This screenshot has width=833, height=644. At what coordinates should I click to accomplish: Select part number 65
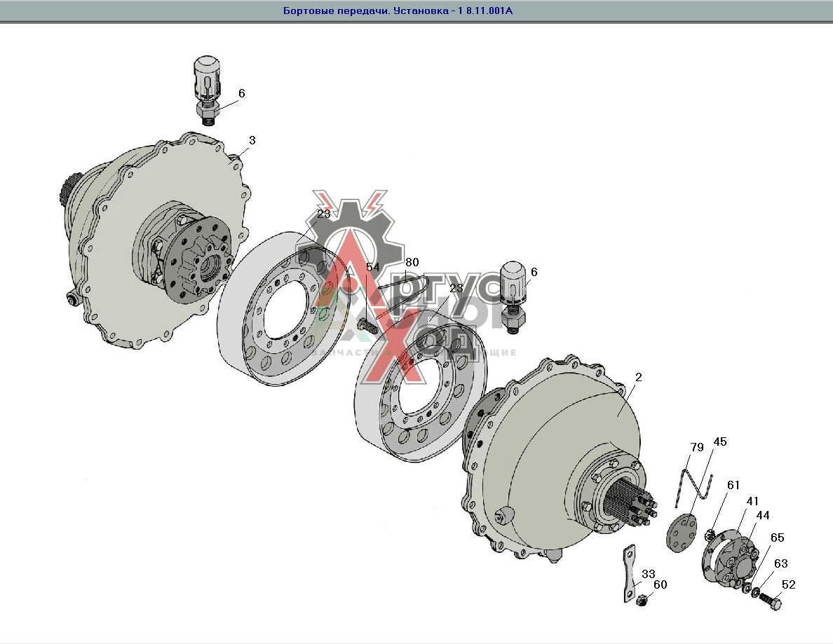point(778,537)
